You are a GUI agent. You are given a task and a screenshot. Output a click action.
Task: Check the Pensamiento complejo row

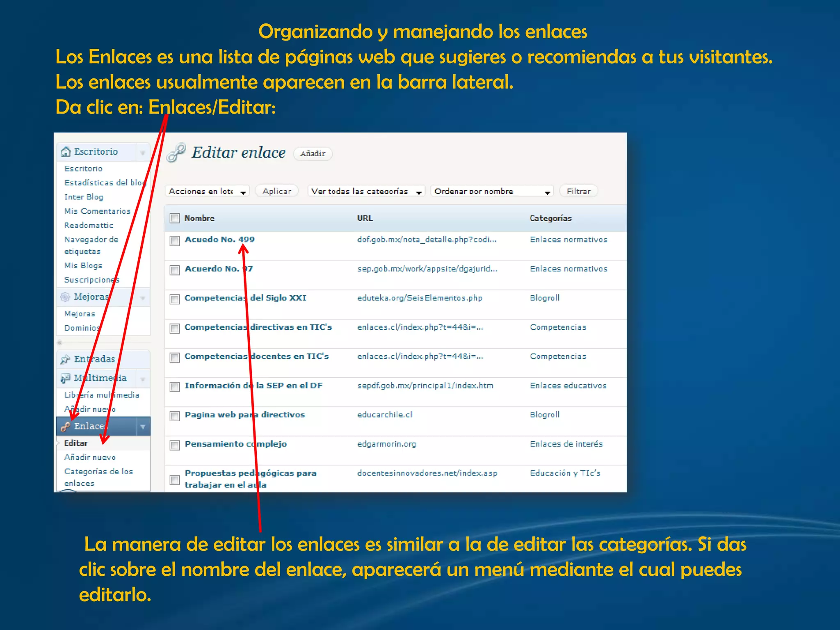click(x=175, y=445)
